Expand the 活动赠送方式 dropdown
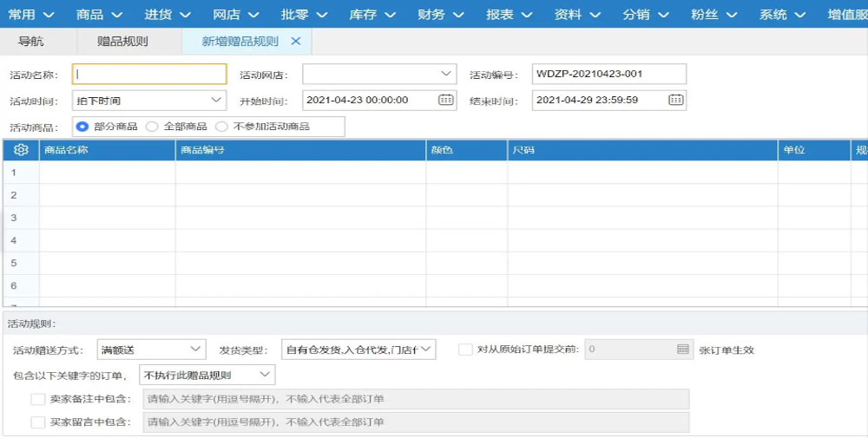 click(195, 350)
